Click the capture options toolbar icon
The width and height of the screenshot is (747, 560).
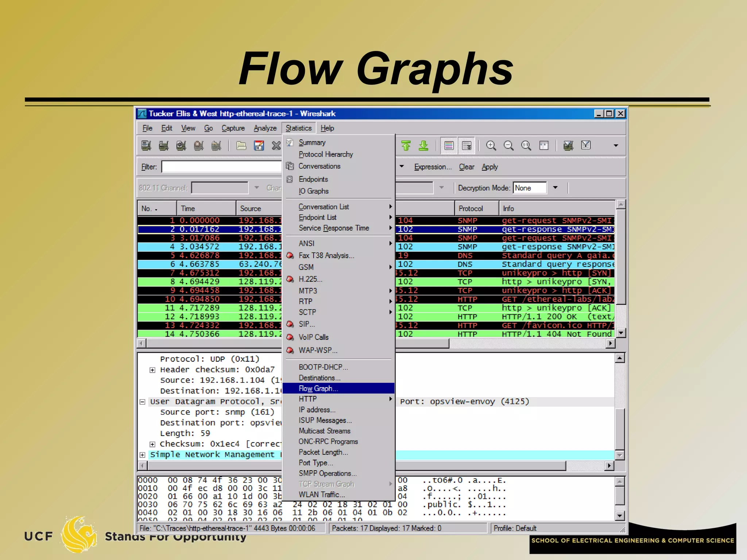tap(164, 146)
